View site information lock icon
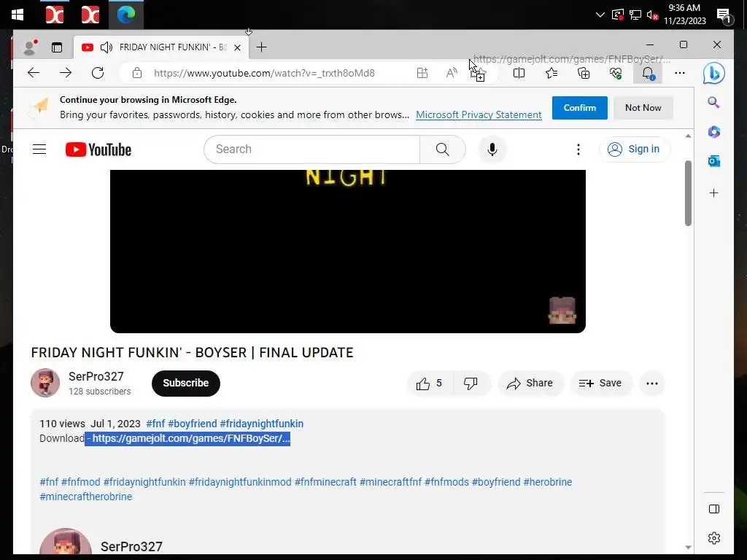Viewport: 747px width, 560px height. tap(137, 73)
